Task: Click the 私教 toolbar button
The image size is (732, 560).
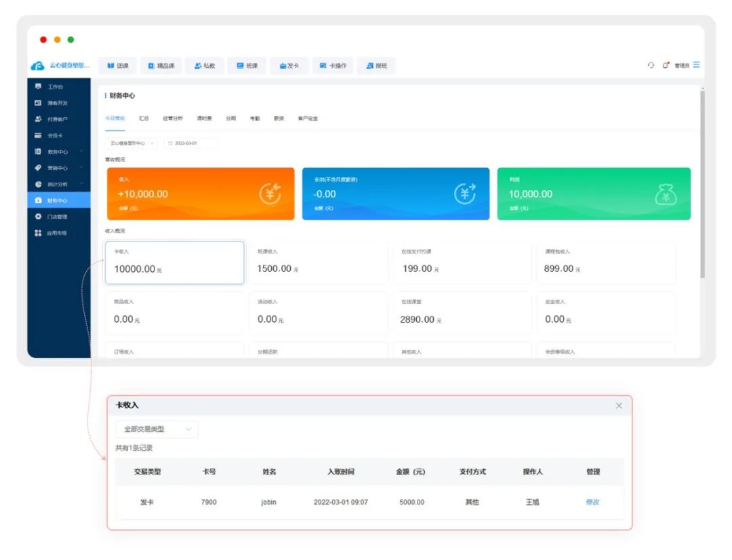Action: (205, 66)
